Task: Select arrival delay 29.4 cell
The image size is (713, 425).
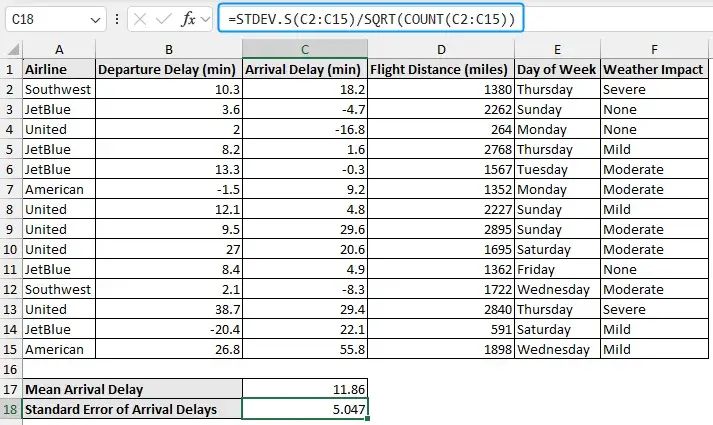Action: point(305,309)
